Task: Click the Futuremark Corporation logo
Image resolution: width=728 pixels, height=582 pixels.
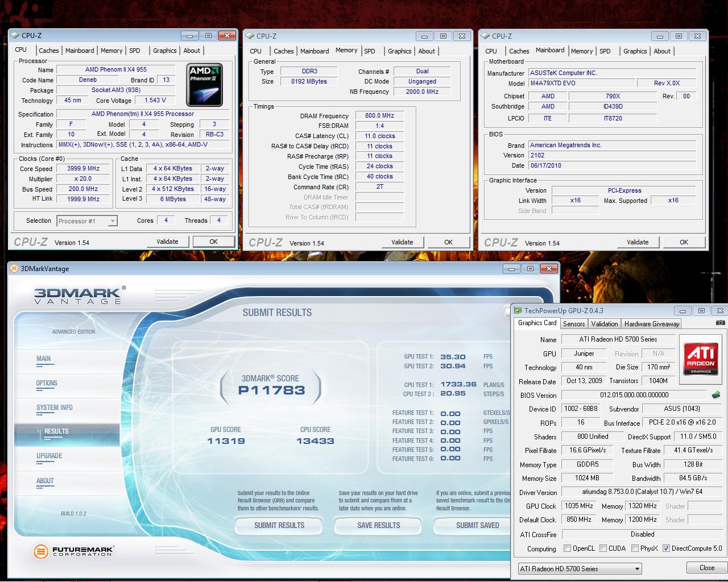Action: (x=73, y=551)
